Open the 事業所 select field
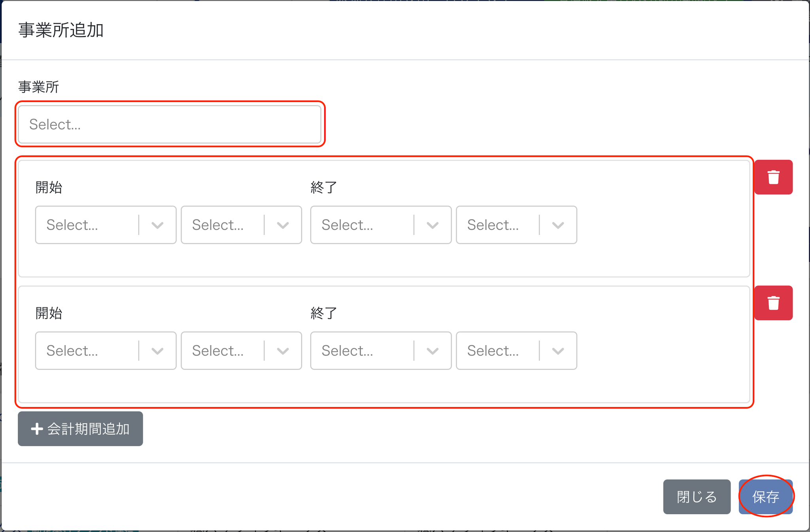The height and width of the screenshot is (532, 810). click(170, 124)
